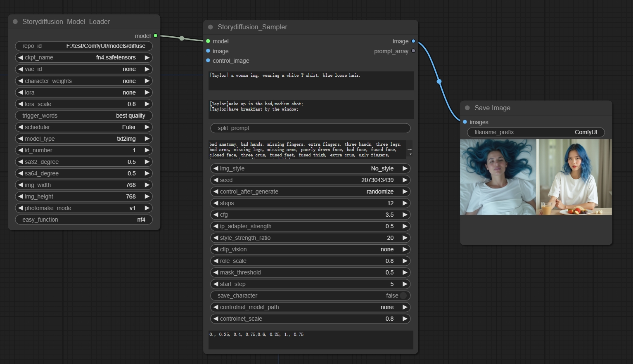
Task: Open the vae_id dropdown
Action: (x=84, y=69)
